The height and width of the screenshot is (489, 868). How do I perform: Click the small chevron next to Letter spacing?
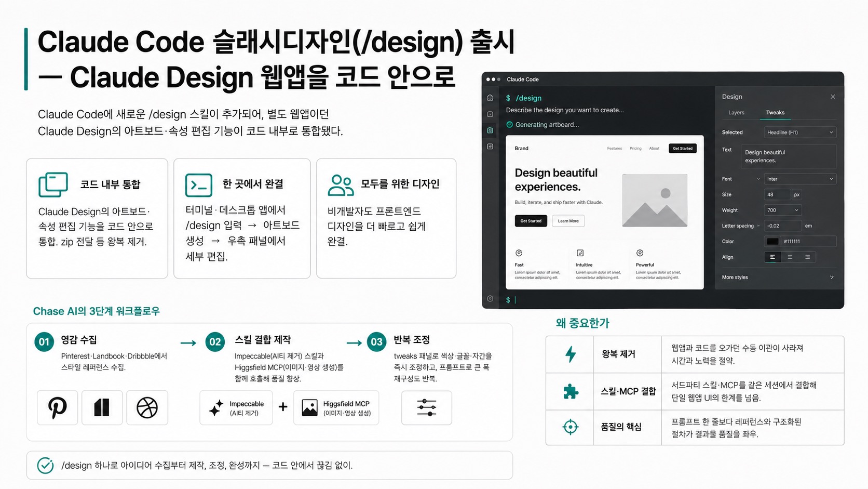(x=758, y=226)
